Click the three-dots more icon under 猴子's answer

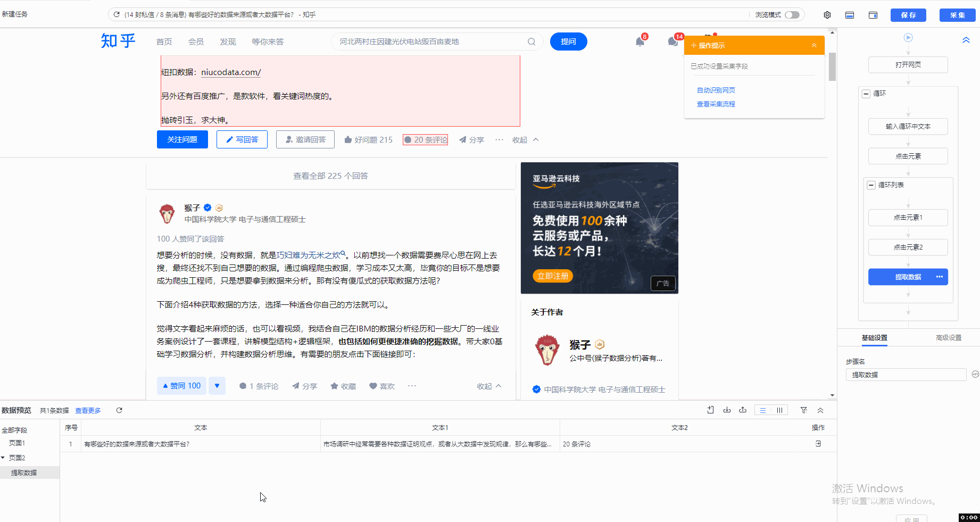(412, 386)
